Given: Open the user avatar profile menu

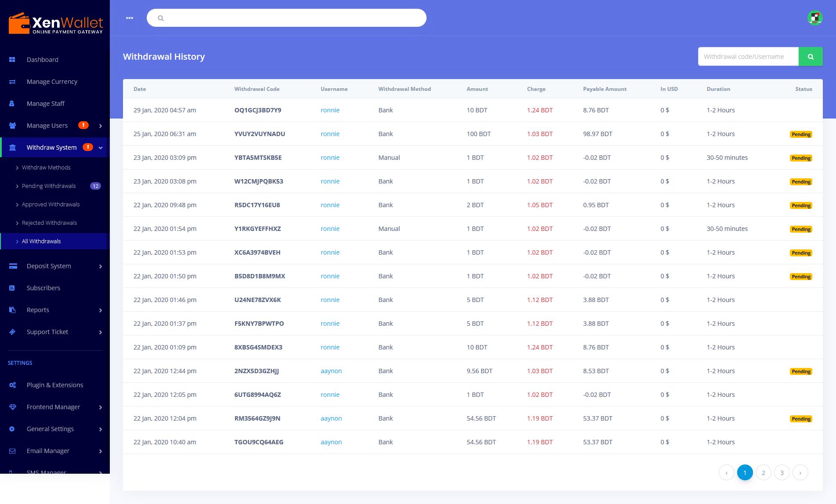Looking at the screenshot, I should click(815, 18).
